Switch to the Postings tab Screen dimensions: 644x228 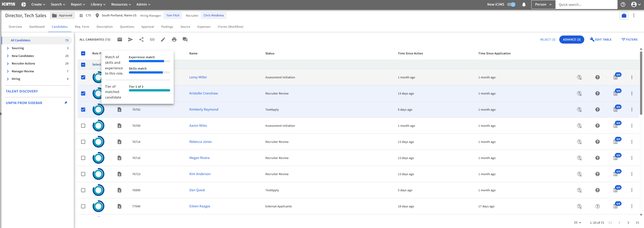click(x=167, y=27)
